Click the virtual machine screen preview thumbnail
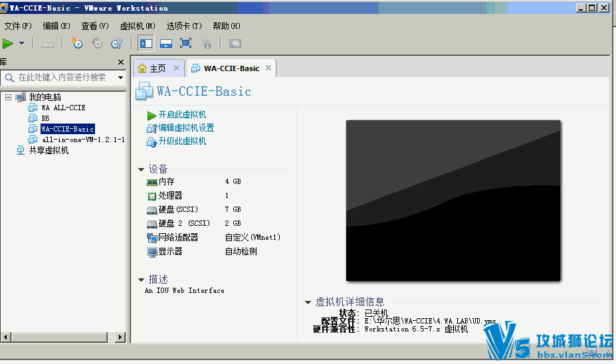The image size is (616, 364). pyautogui.click(x=453, y=201)
